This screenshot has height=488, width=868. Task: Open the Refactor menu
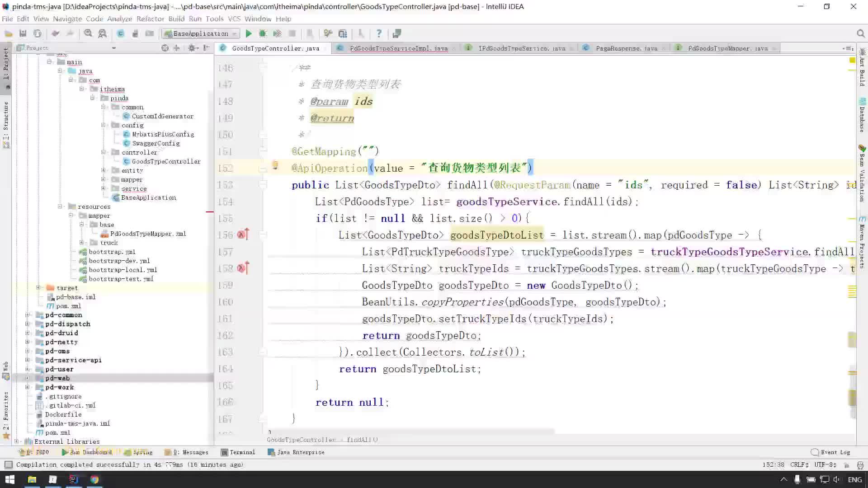click(150, 19)
